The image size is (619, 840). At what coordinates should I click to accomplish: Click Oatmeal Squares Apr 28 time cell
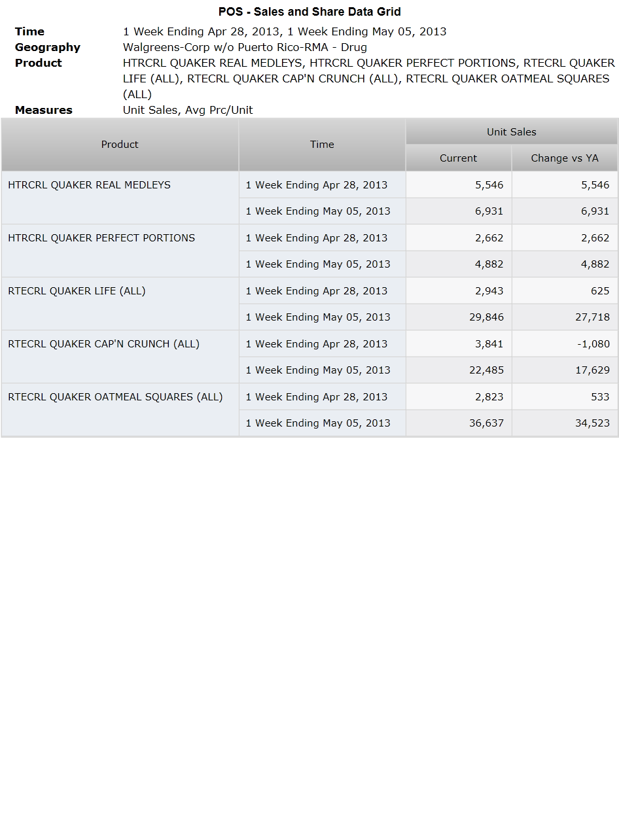click(x=322, y=396)
